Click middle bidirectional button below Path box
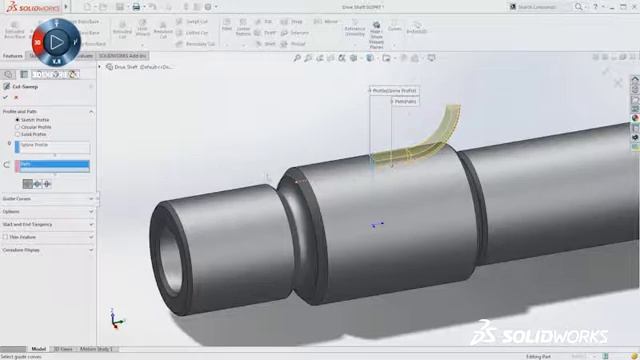Image resolution: width=640 pixels, height=360 pixels. (38, 184)
